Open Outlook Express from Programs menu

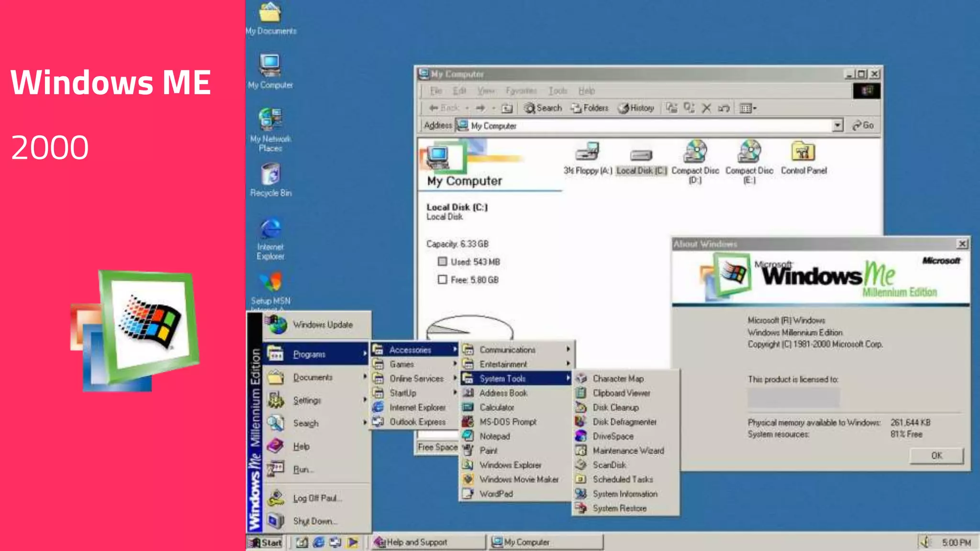pyautogui.click(x=414, y=422)
